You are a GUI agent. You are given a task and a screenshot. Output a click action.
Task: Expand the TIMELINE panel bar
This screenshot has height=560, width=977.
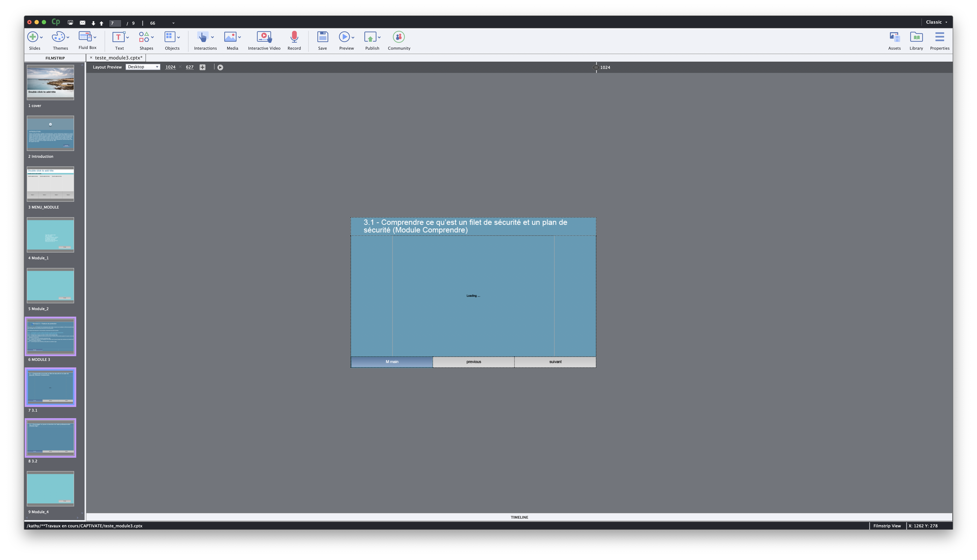tap(519, 517)
